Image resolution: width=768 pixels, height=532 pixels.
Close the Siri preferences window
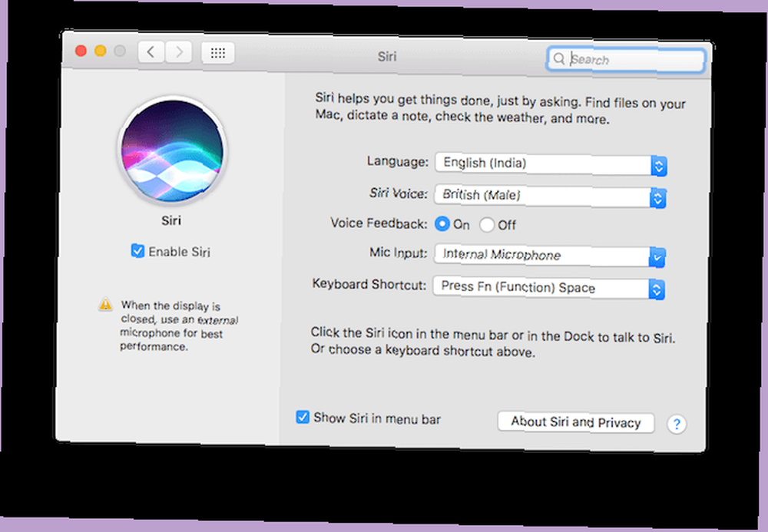tap(81, 51)
